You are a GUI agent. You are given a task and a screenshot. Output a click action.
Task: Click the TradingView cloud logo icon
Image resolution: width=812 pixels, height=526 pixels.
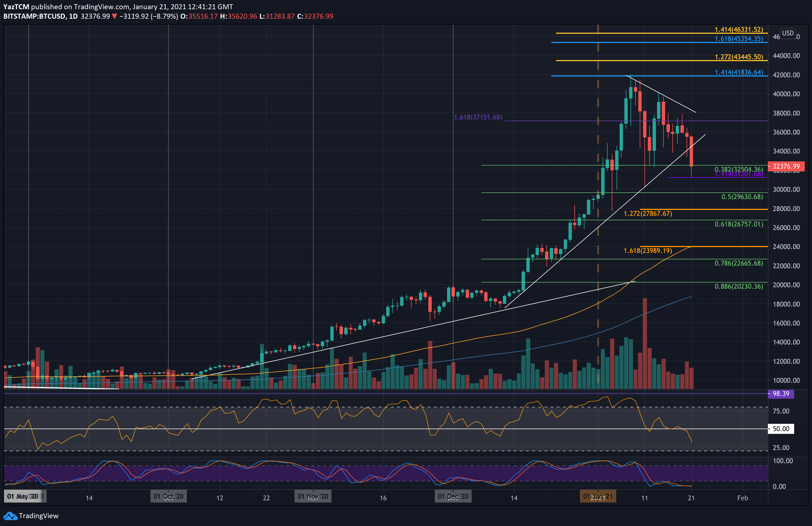(x=10, y=516)
